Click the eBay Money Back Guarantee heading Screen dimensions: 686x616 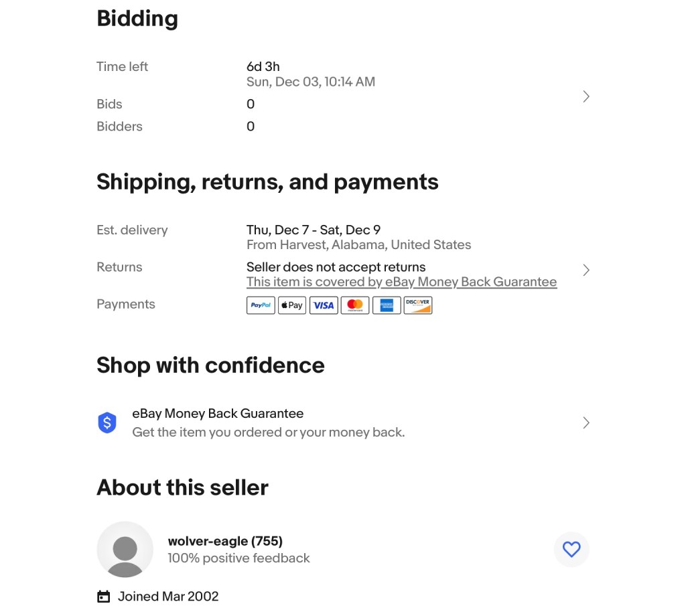click(x=218, y=414)
